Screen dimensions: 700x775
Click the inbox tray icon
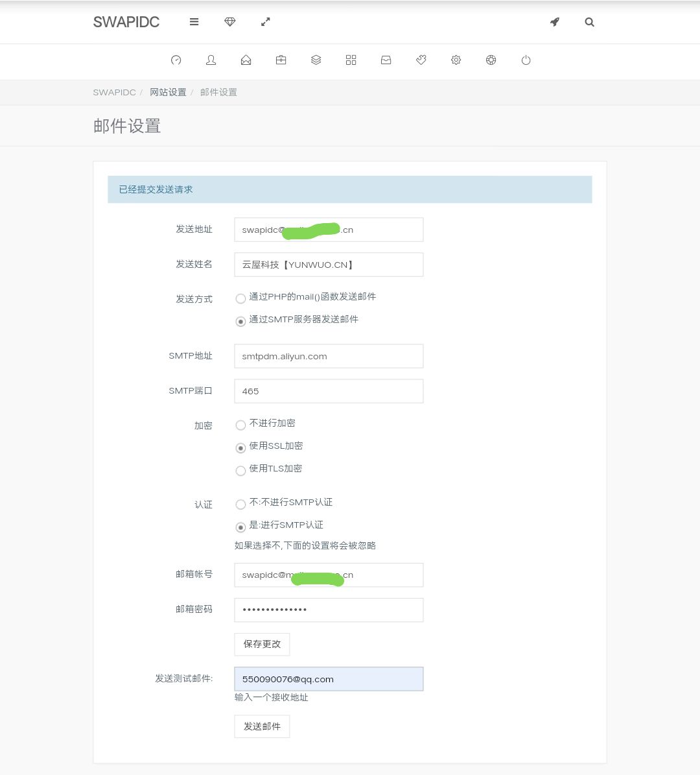click(386, 60)
